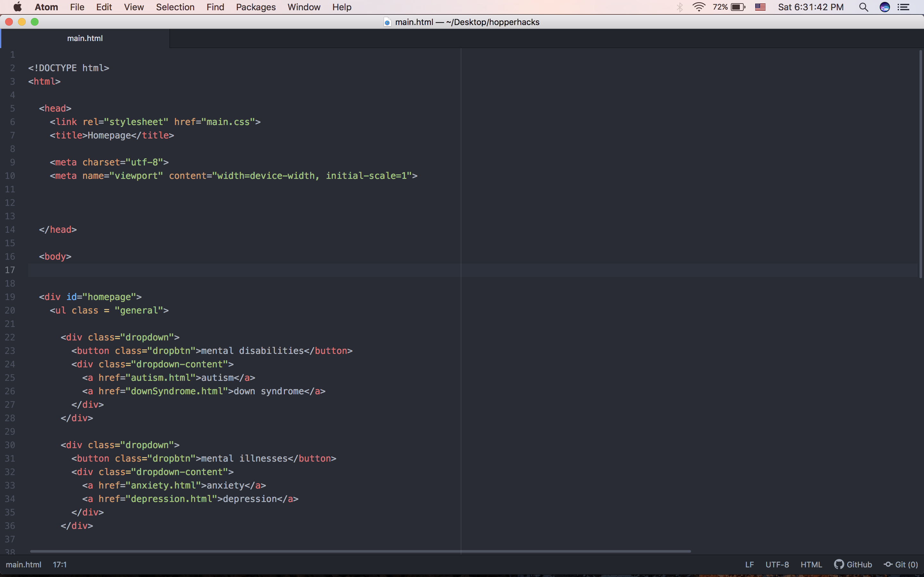Open the LF line ending selector
The image size is (924, 577).
point(749,564)
